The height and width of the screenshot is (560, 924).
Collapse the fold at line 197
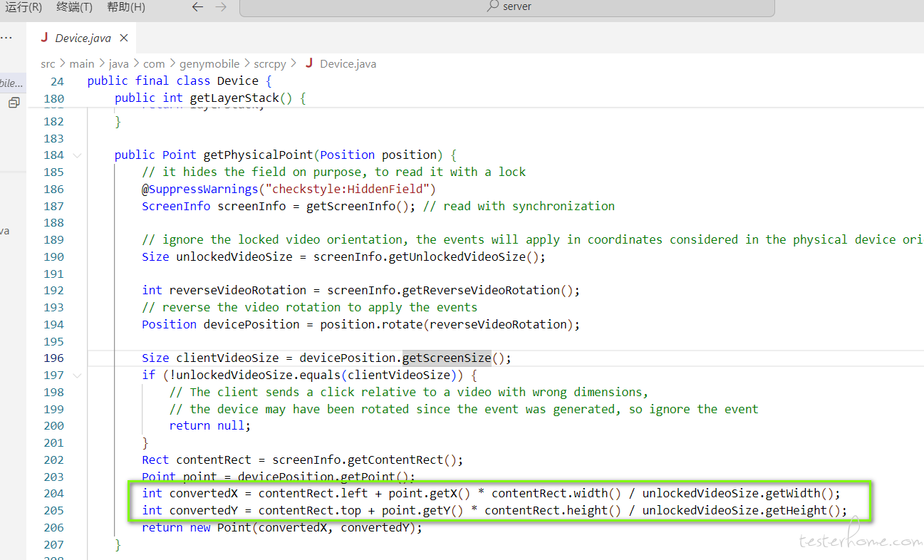point(77,375)
